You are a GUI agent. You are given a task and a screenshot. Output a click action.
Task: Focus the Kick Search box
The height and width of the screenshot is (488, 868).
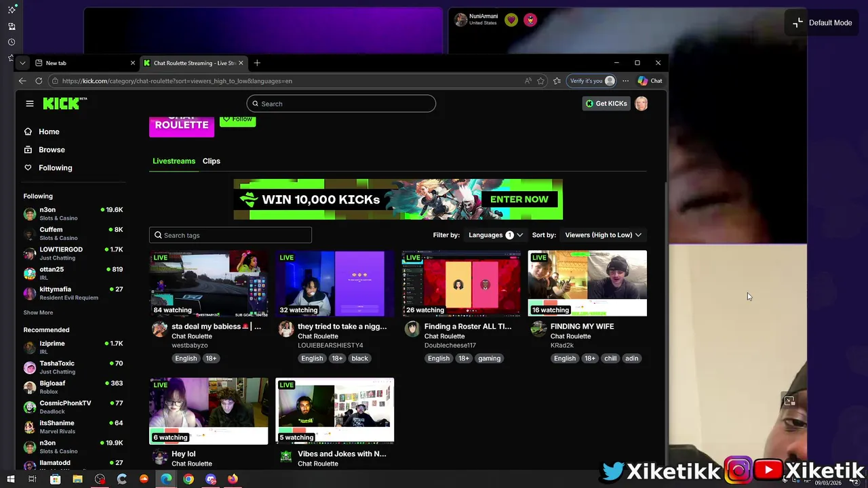coord(341,104)
